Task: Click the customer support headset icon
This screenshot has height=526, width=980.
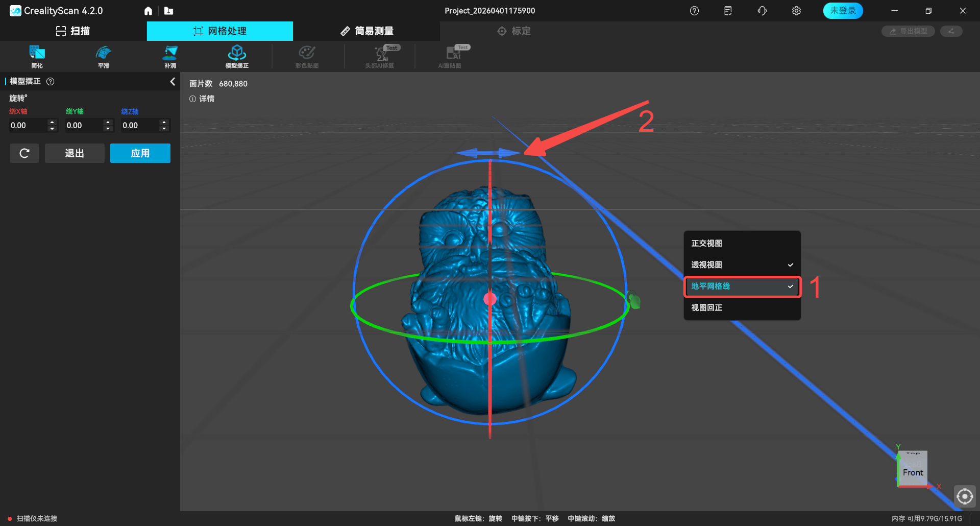Action: 762,11
